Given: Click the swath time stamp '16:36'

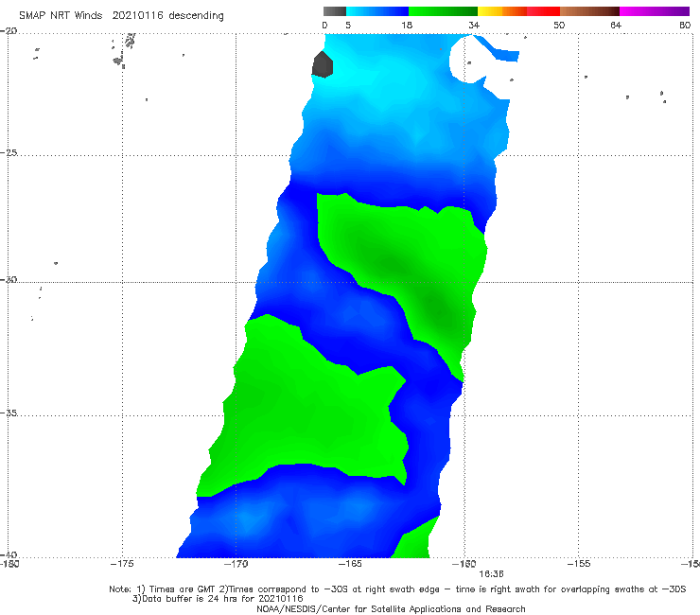Looking at the screenshot, I should [491, 574].
